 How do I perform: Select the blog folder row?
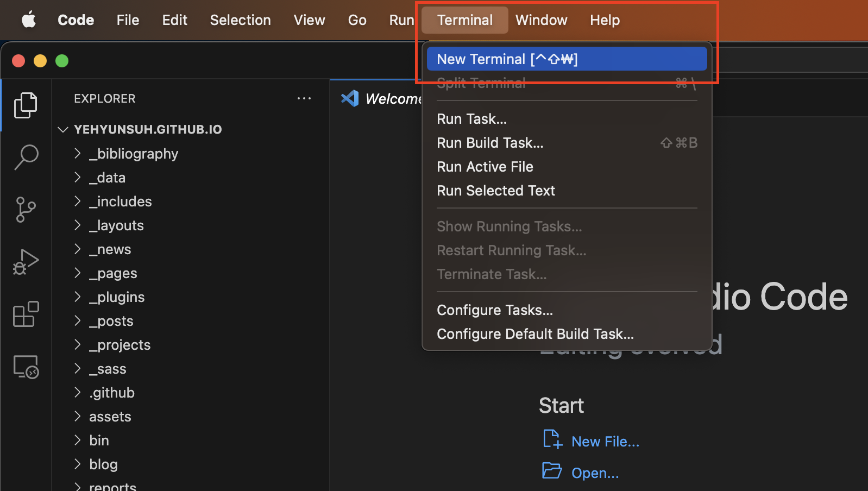(x=191, y=464)
